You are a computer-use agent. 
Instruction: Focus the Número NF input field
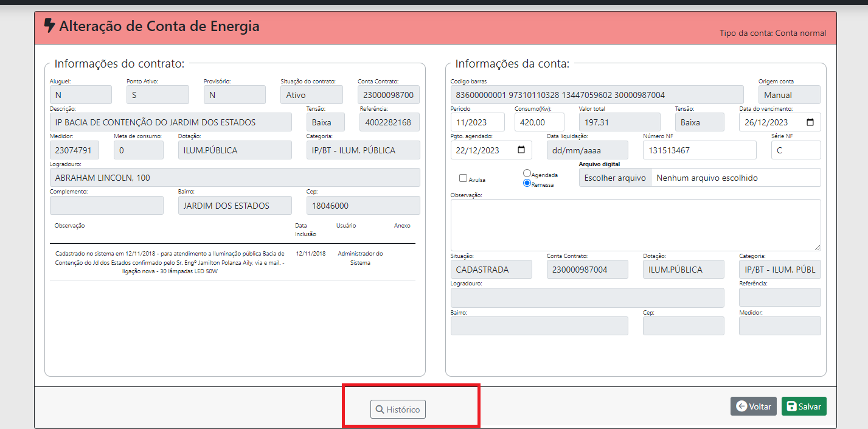[699, 150]
